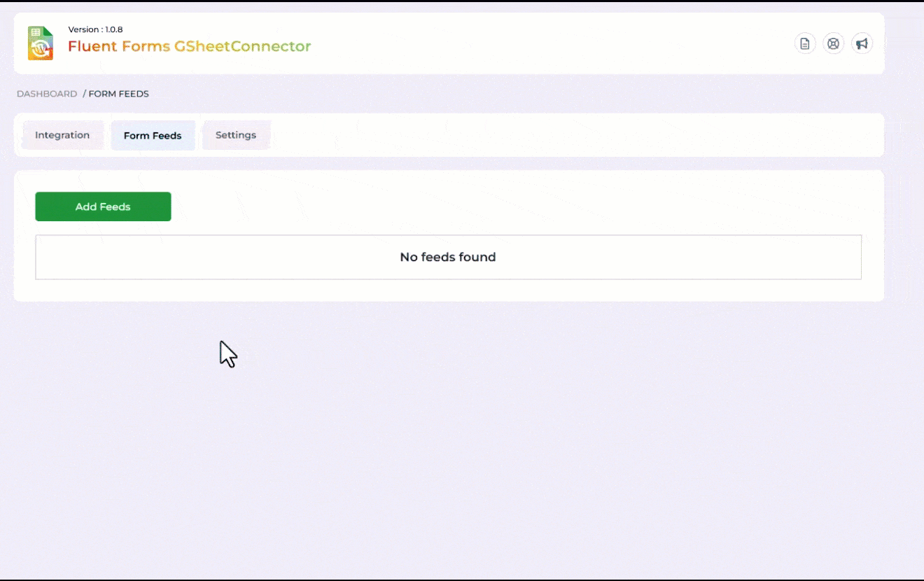Screen dimensions: 924x581
Task: Click the Form Feeds breadcrumb text
Action: (x=118, y=94)
